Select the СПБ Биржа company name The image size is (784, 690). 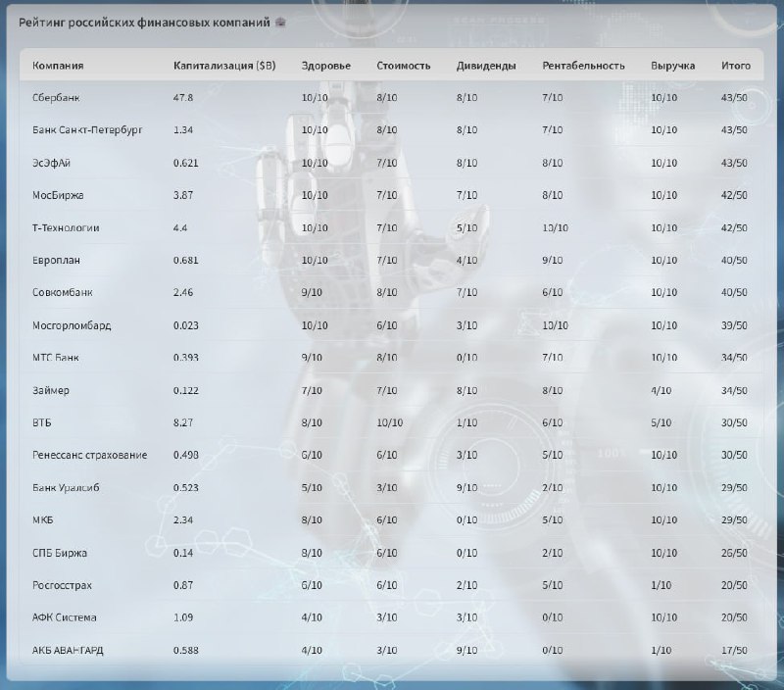[60, 553]
